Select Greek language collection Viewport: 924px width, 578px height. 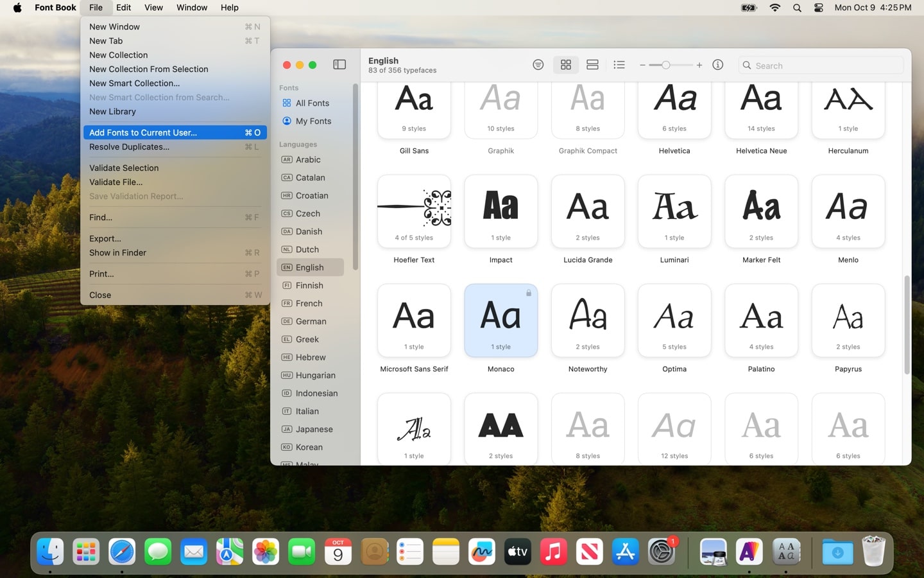point(311,339)
